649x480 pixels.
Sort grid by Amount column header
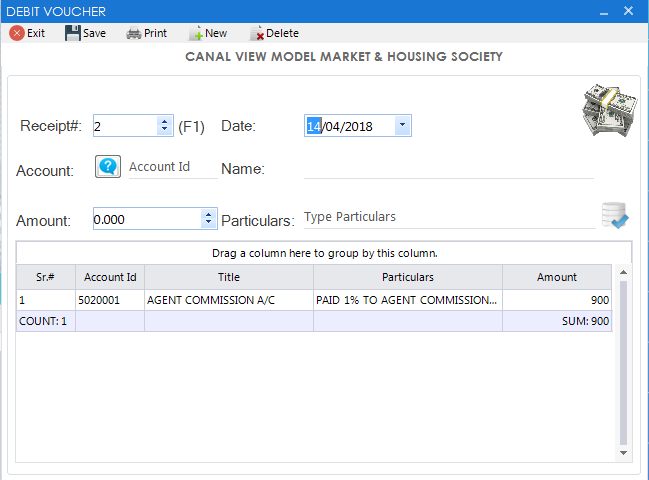[556, 277]
